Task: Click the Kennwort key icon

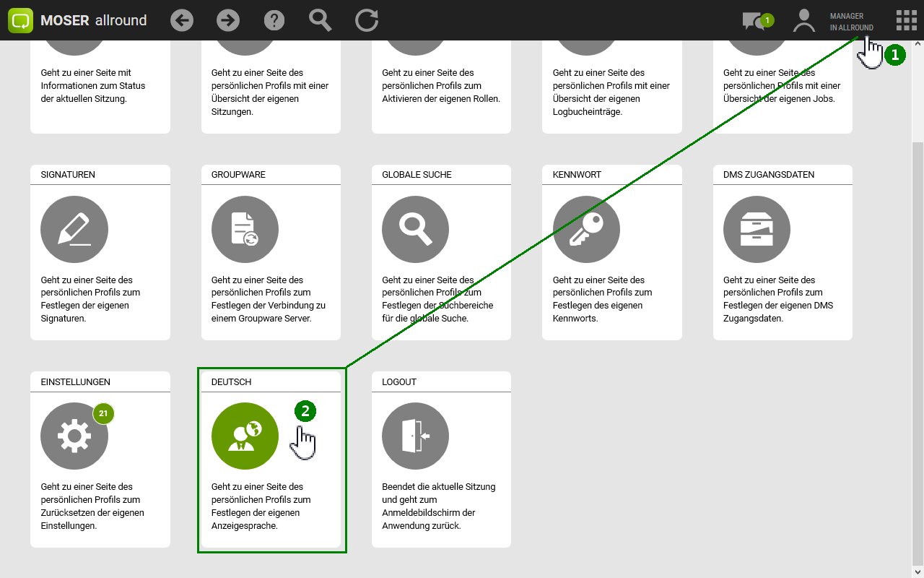Action: (x=586, y=230)
